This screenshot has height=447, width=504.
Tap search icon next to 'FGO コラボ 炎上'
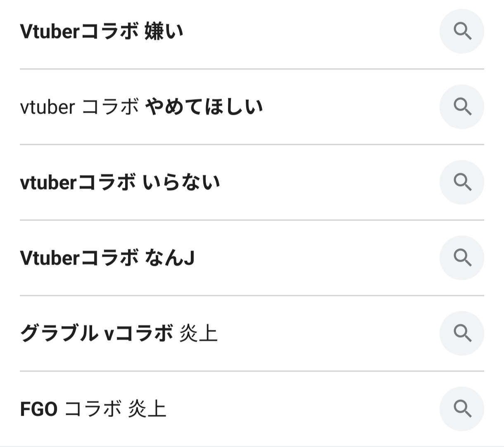pos(461,409)
